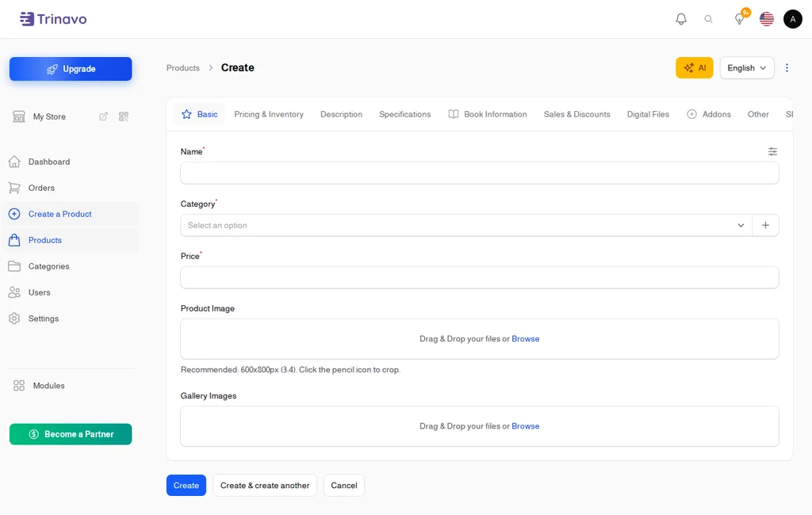The width and height of the screenshot is (812, 515).
Task: Open the lightbulb tips icon
Action: coord(740,19)
